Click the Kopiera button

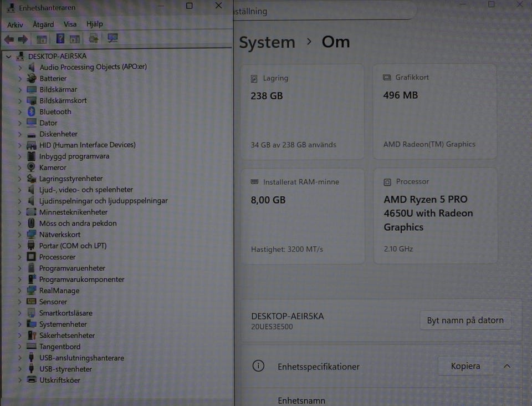(x=465, y=366)
